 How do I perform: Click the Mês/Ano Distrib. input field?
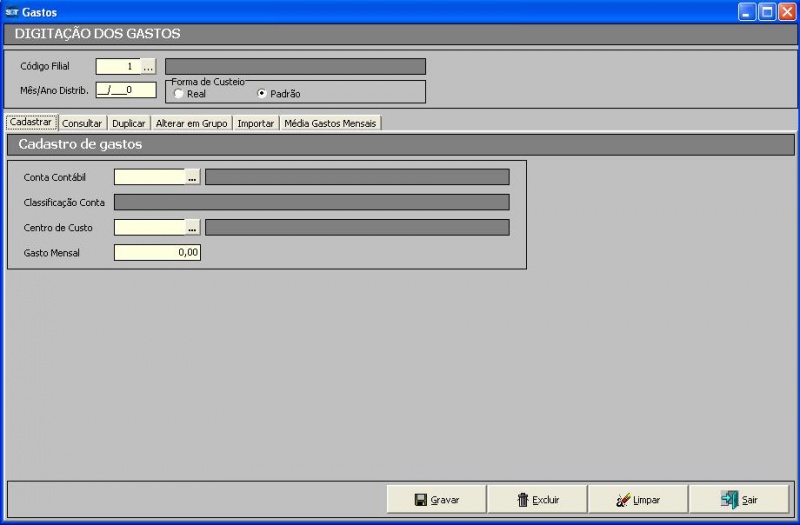point(126,90)
